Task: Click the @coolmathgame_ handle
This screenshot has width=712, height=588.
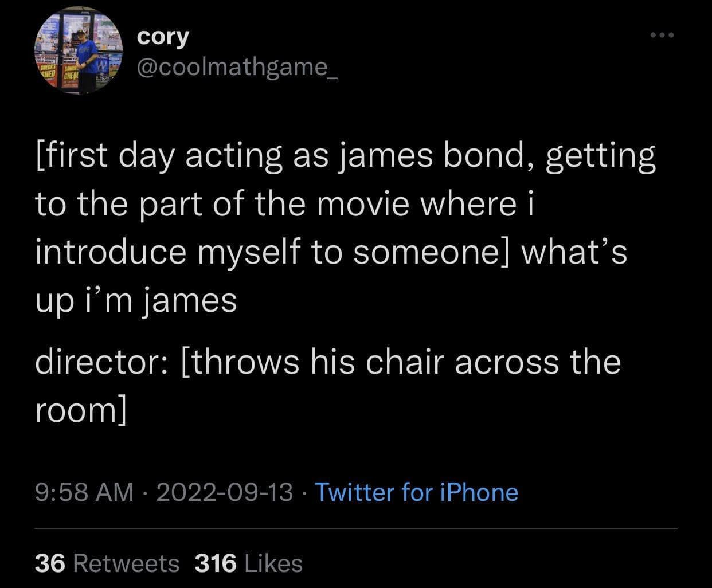Action: (x=238, y=68)
